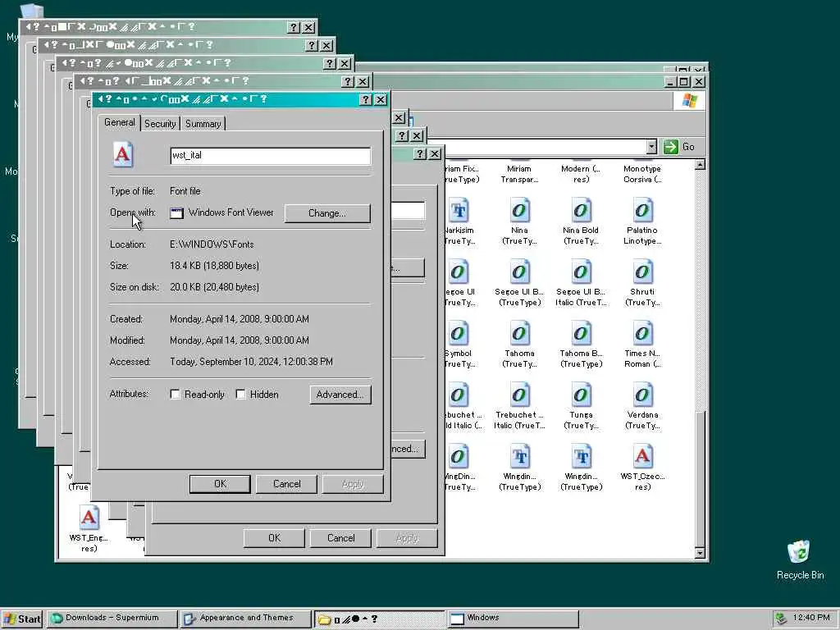Click the Fonts window scroll down arrow

click(x=700, y=553)
